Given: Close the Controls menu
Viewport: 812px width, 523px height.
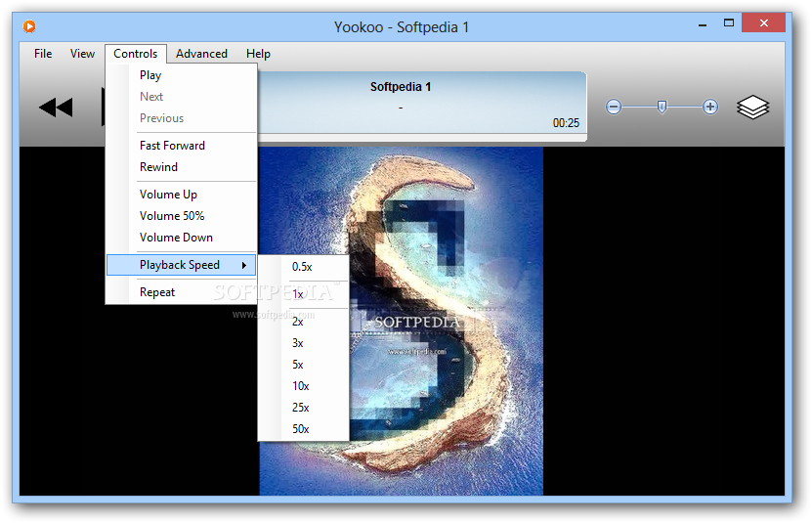Looking at the screenshot, I should tap(136, 54).
